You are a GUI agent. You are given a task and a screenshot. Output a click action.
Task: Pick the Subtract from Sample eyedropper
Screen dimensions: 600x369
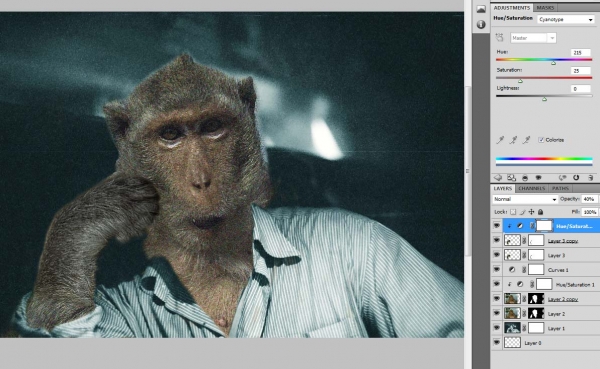click(526, 140)
